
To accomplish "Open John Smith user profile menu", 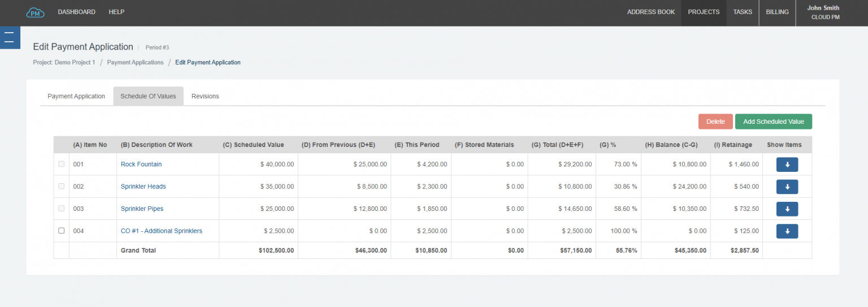I will click(x=823, y=12).
